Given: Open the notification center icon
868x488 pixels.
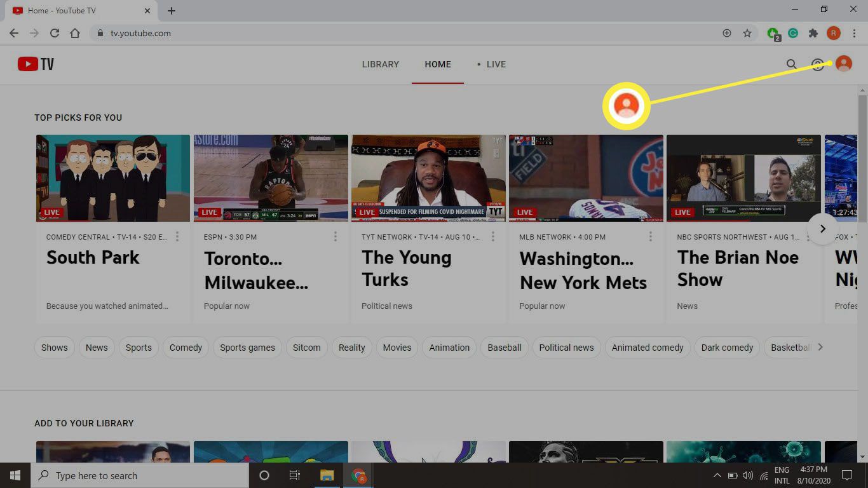Looking at the screenshot, I should click(846, 475).
